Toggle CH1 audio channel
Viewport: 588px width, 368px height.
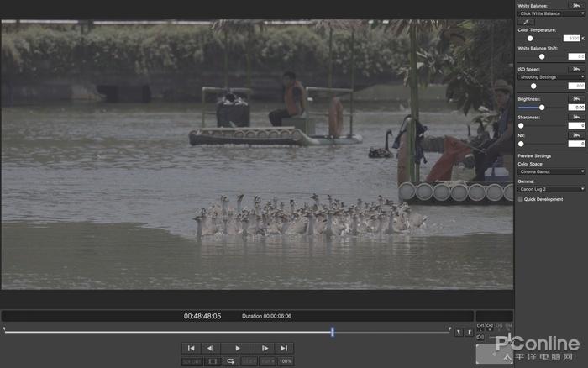point(480,327)
